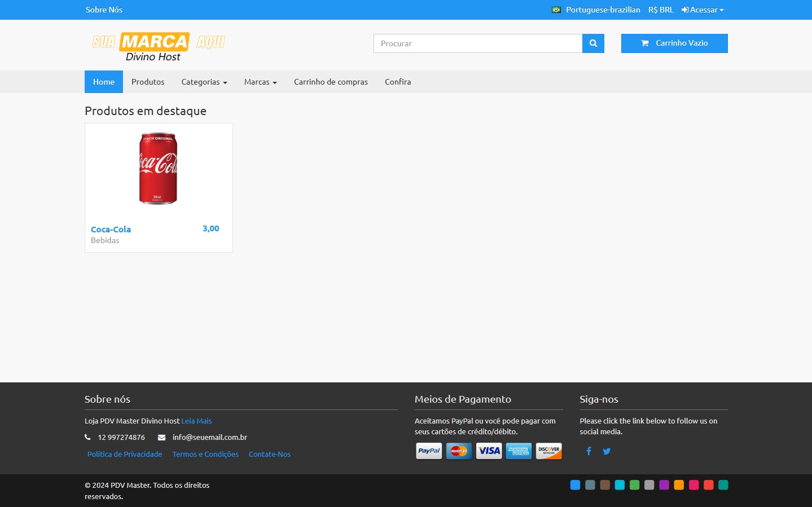Pick the blue-grey theme color swatch
The image size is (812, 507).
tap(590, 485)
